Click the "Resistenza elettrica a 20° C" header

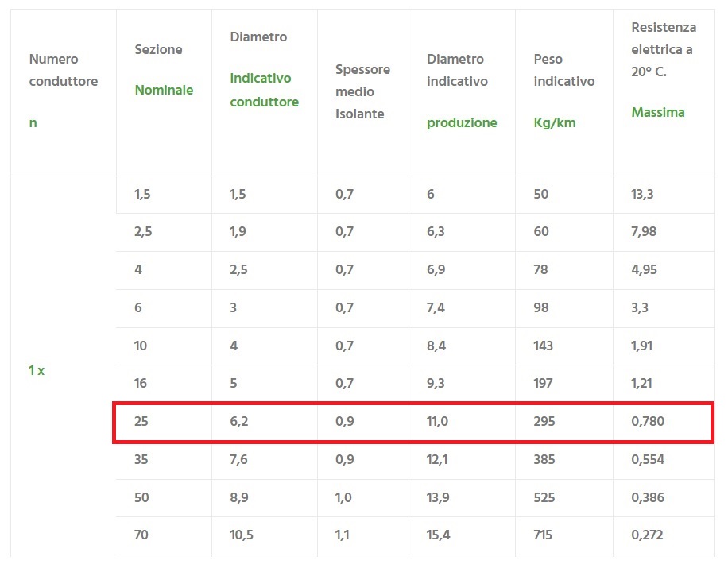point(664,70)
